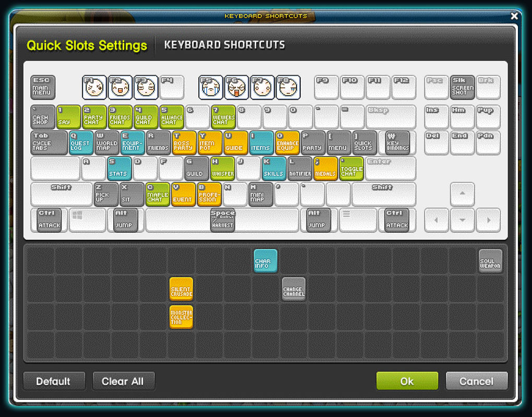This screenshot has height=417, width=532.
Task: Click the Monster Collection icon
Action: pyautogui.click(x=181, y=317)
